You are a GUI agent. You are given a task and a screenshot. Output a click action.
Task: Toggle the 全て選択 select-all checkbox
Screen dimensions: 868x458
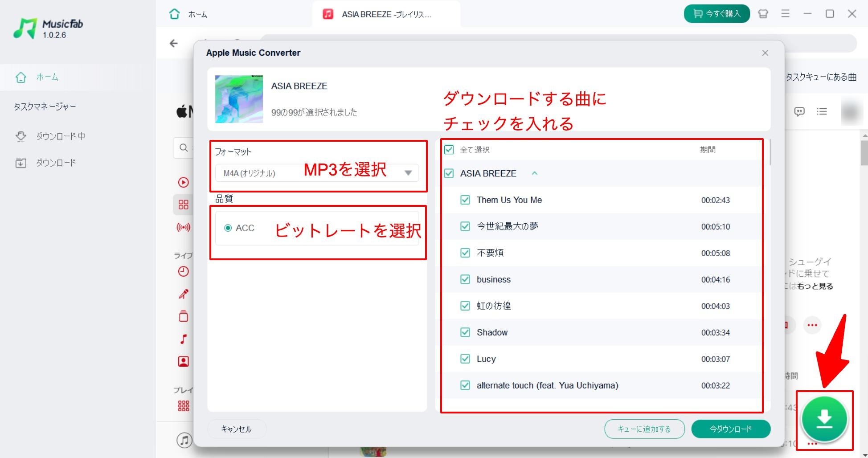(449, 150)
